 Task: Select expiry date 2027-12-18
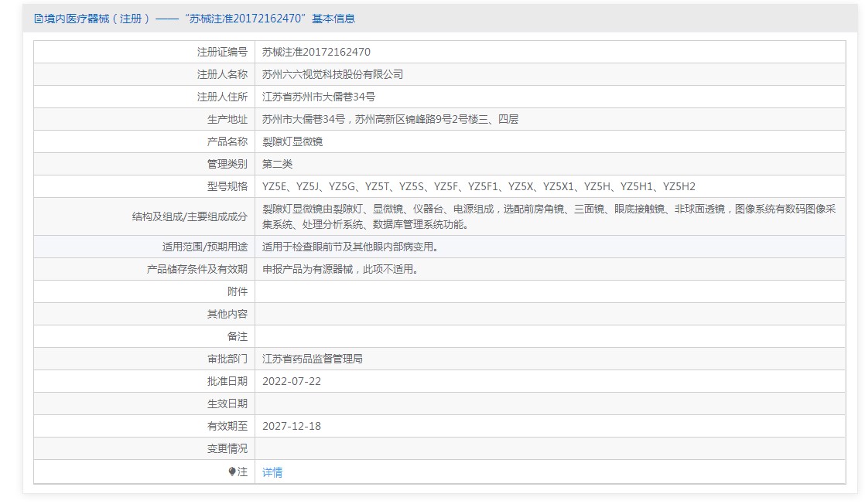pos(291,426)
